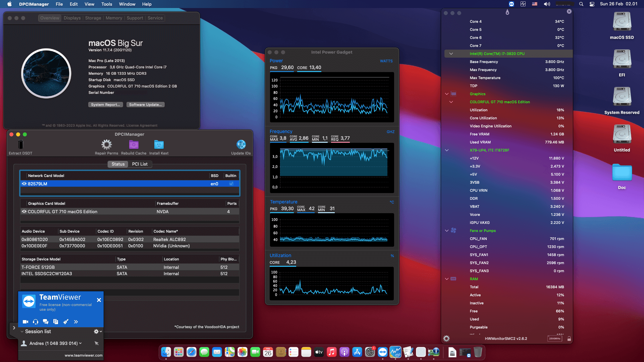The width and height of the screenshot is (644, 362).
Task: Open the Tools menu in the menu bar
Action: (x=106, y=4)
